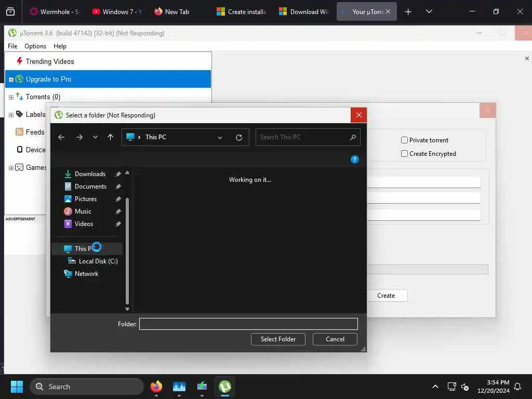This screenshot has width=532, height=399.
Task: Enable the Create Encrypted checkbox
Action: (x=404, y=154)
